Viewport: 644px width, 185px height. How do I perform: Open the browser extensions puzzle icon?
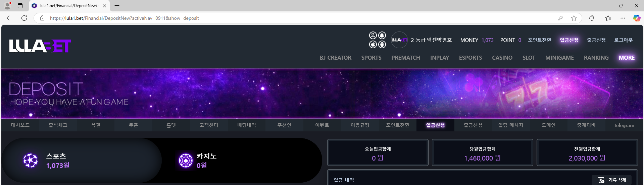592,18
